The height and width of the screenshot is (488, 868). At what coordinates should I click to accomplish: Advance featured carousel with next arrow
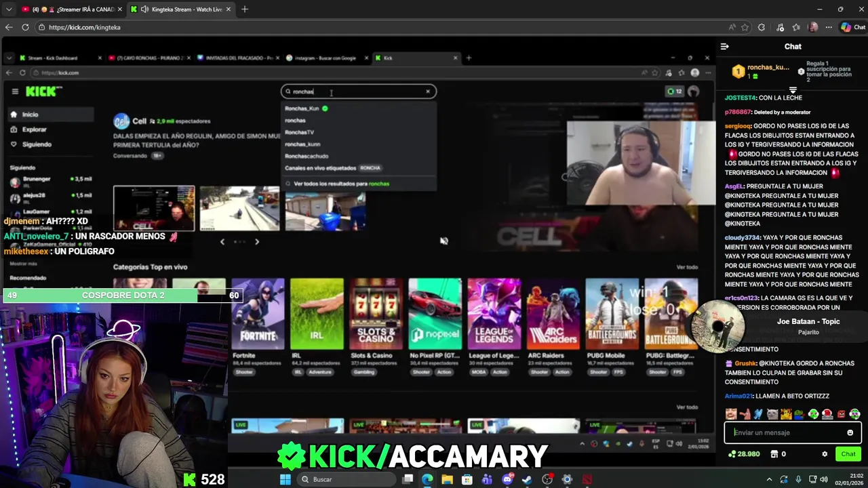(x=256, y=241)
